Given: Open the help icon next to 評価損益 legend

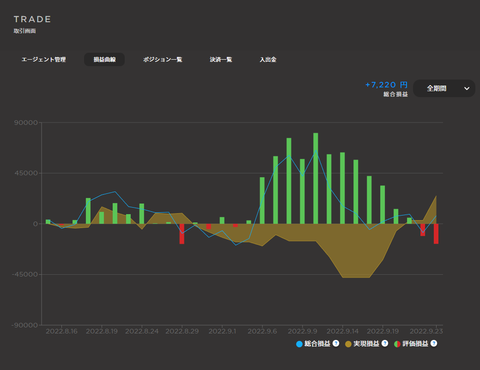Looking at the screenshot, I should click(434, 343).
